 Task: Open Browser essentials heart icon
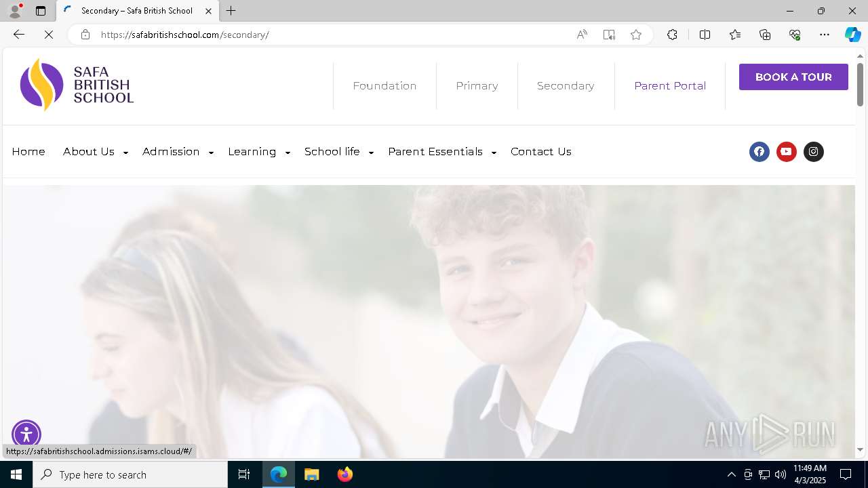click(x=795, y=35)
